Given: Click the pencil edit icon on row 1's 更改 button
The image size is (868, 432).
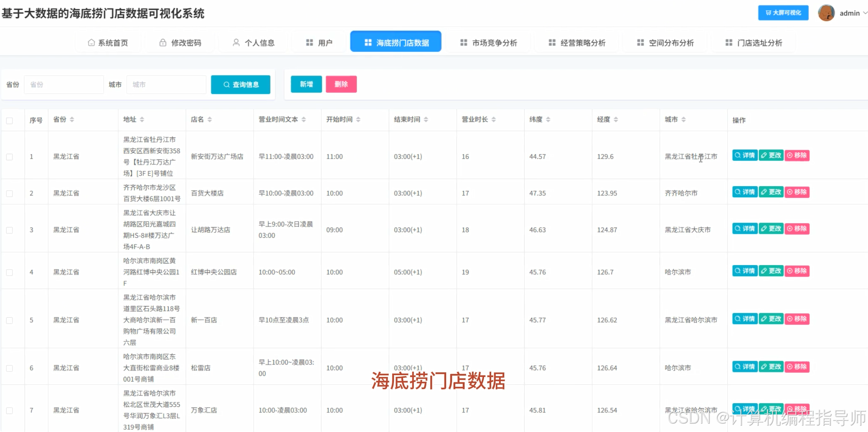Looking at the screenshot, I should click(x=763, y=155).
